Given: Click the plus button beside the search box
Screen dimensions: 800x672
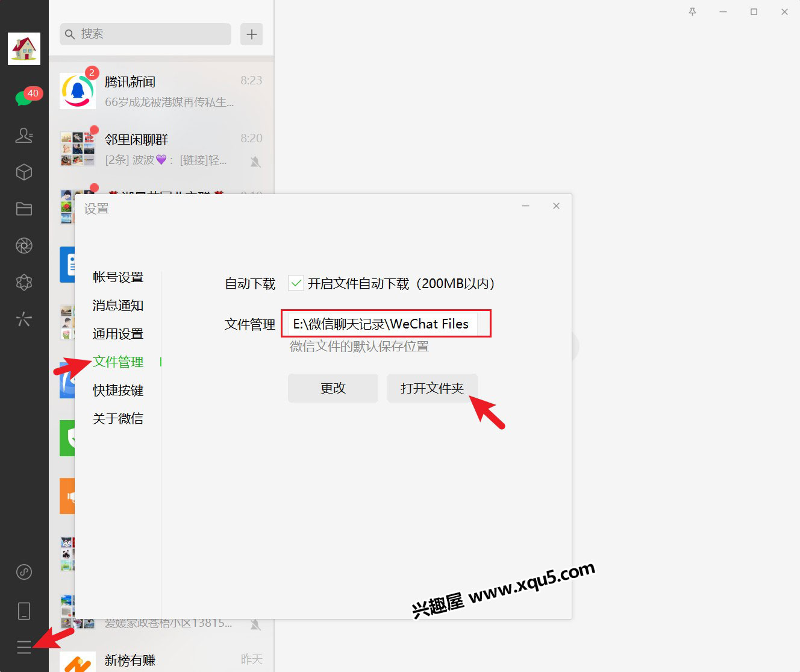Looking at the screenshot, I should (x=252, y=34).
